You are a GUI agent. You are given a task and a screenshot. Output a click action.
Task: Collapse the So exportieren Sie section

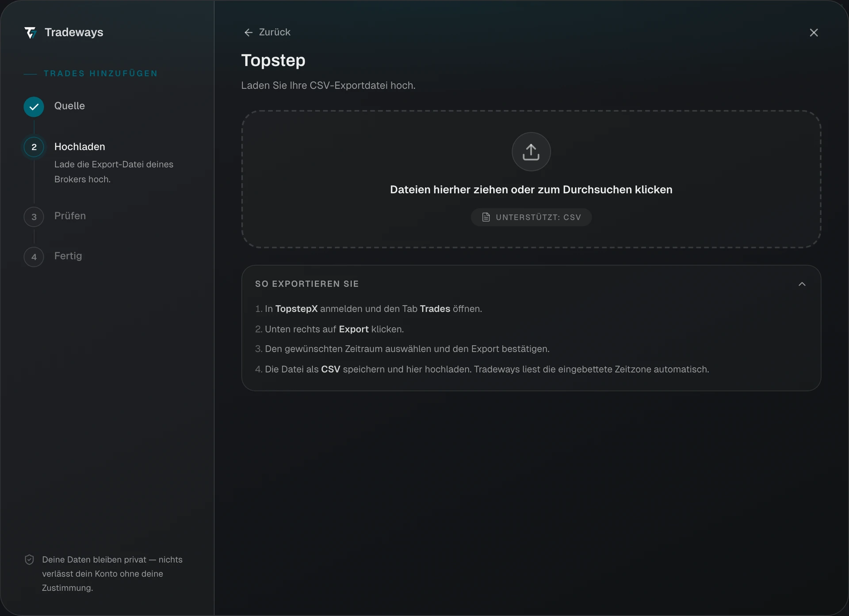click(x=802, y=284)
